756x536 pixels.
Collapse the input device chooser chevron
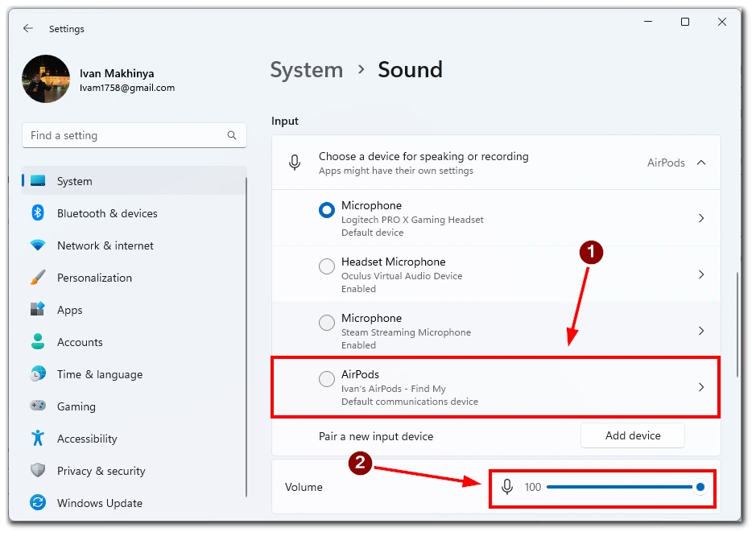(x=701, y=163)
